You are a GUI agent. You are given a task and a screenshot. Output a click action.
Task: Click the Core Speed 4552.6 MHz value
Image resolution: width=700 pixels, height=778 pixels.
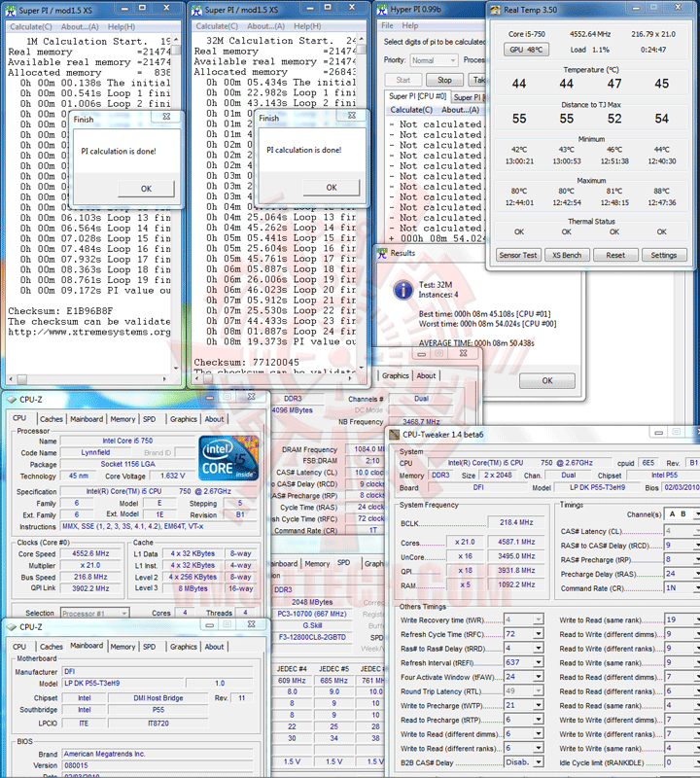click(90, 553)
